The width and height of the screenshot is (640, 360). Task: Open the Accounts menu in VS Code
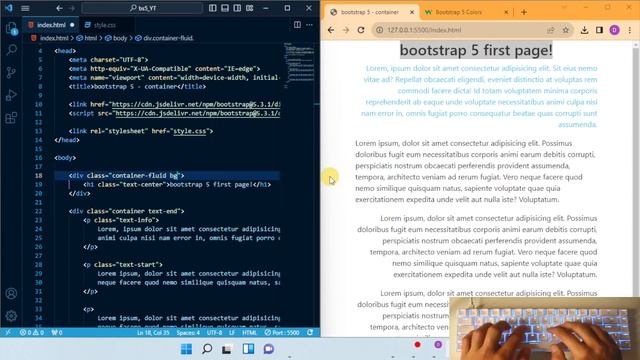tap(11, 293)
